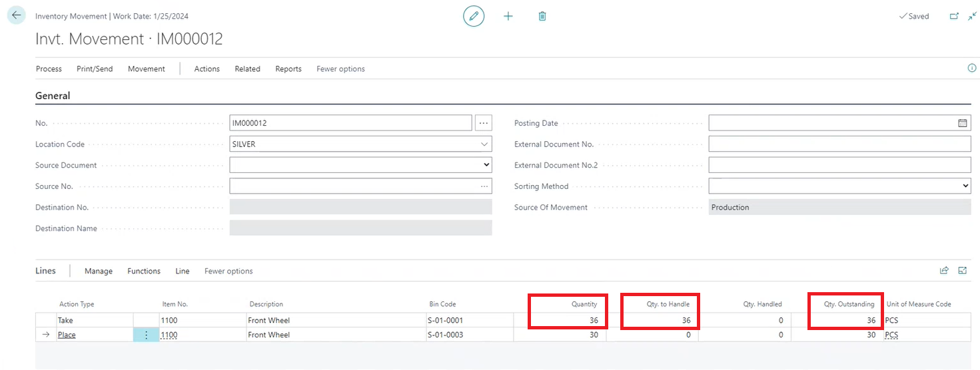
Task: Click the Place action type link
Action: point(67,335)
